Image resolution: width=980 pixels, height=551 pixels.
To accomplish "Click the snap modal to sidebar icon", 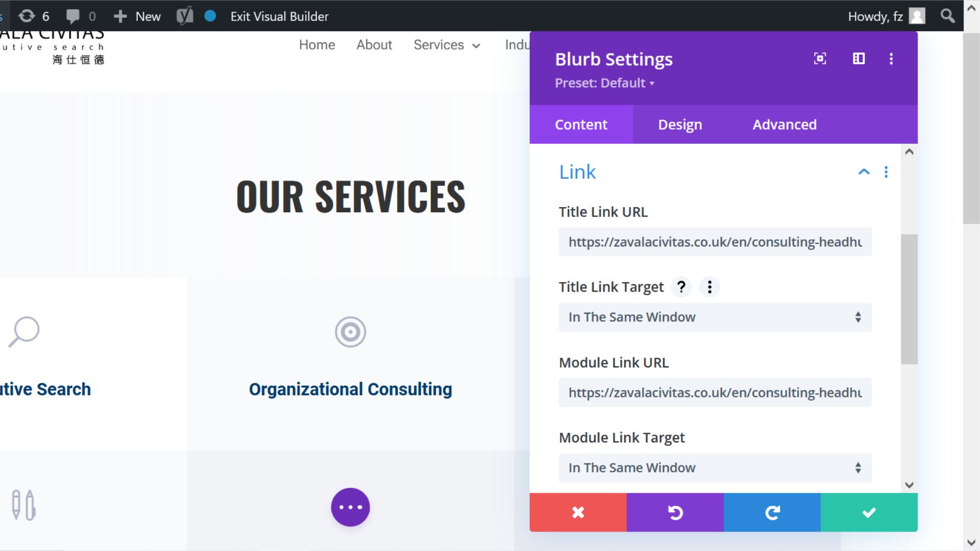I will point(859,59).
